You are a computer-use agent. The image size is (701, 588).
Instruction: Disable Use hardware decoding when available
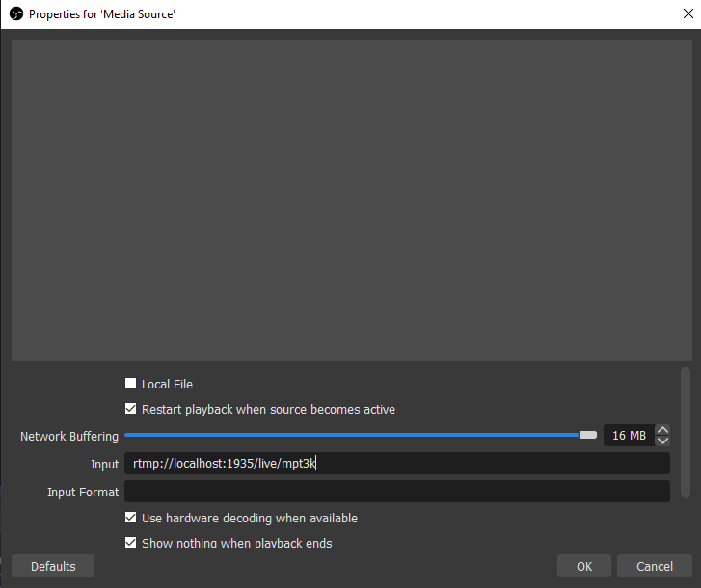(131, 518)
